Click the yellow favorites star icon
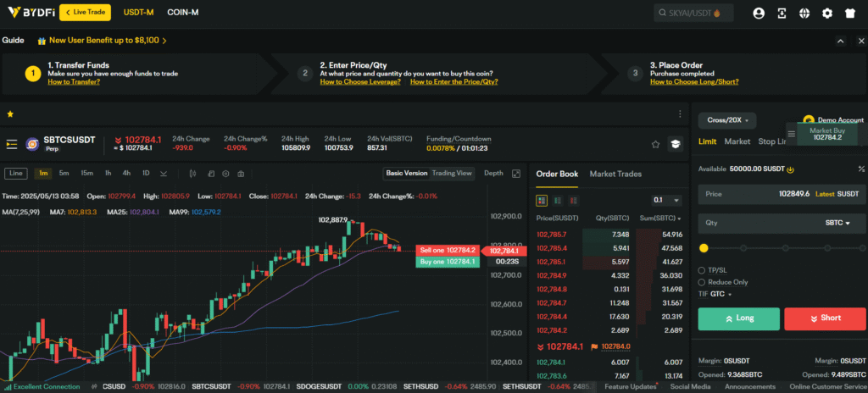 pyautogui.click(x=10, y=114)
